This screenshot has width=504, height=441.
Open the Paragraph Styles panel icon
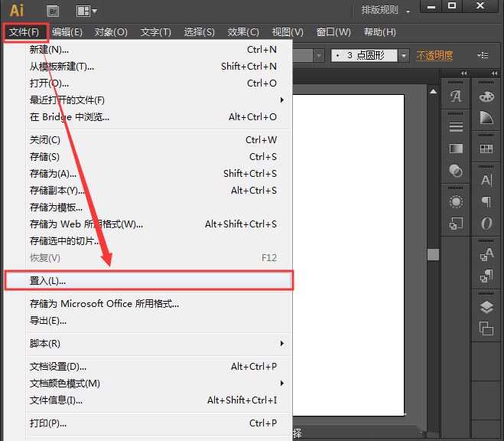click(486, 276)
